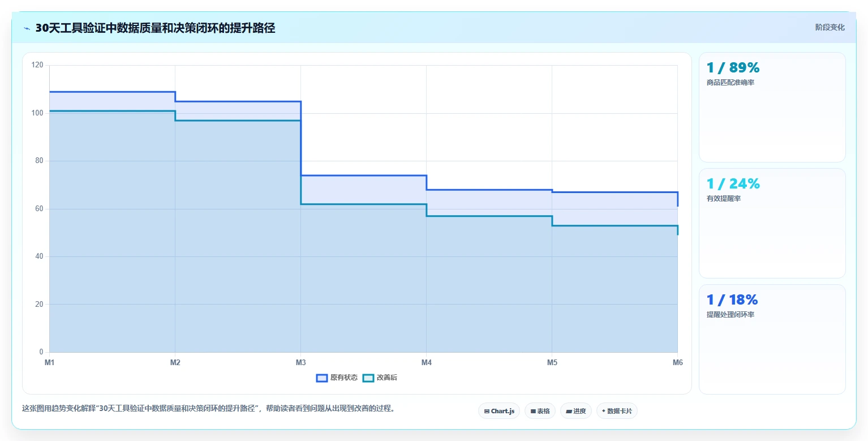Click the 20 y-axis value
This screenshot has height=441, width=868.
click(x=39, y=305)
